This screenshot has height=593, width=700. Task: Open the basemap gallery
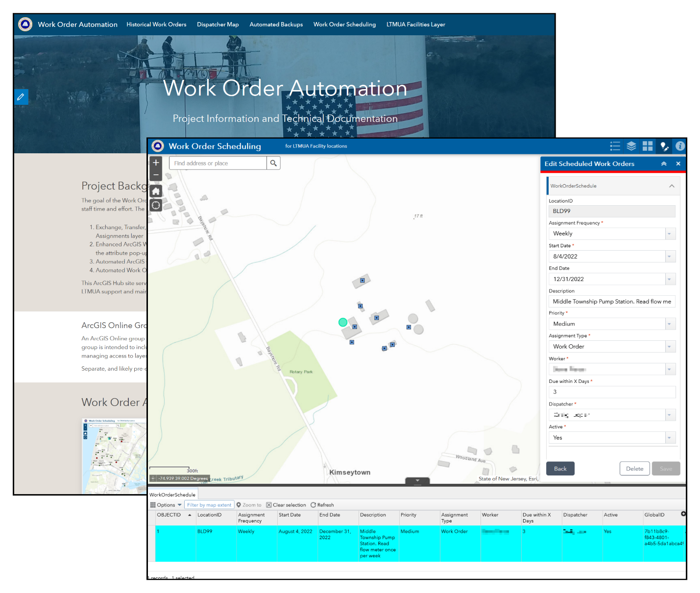(x=647, y=146)
